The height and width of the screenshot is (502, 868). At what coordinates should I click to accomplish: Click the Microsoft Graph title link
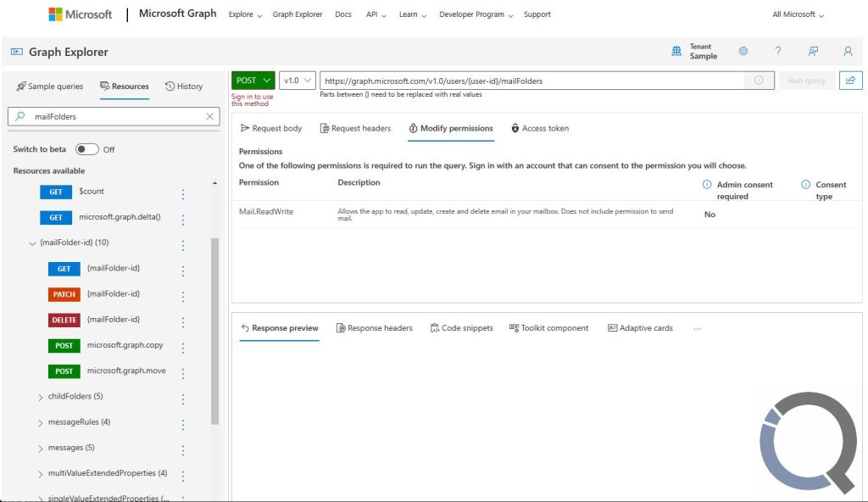click(178, 14)
